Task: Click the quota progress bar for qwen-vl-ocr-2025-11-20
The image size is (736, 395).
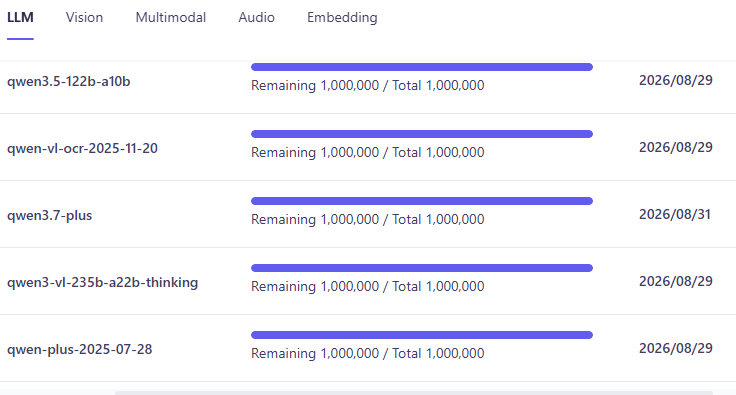Action: [422, 134]
